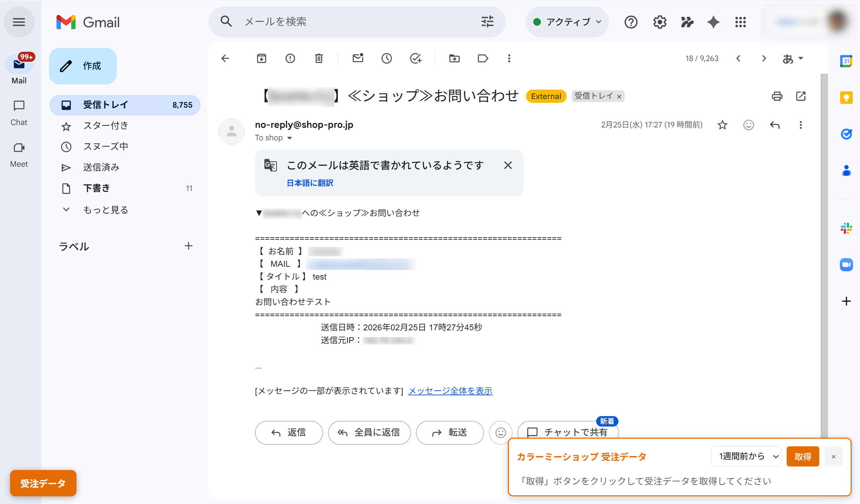Open the Gemini sparkle icon
860x504 pixels.
pos(713,22)
